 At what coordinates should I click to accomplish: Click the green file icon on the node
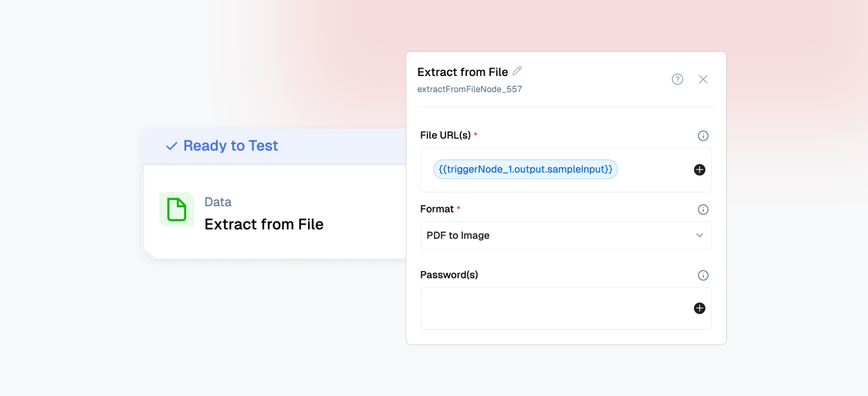click(x=176, y=209)
